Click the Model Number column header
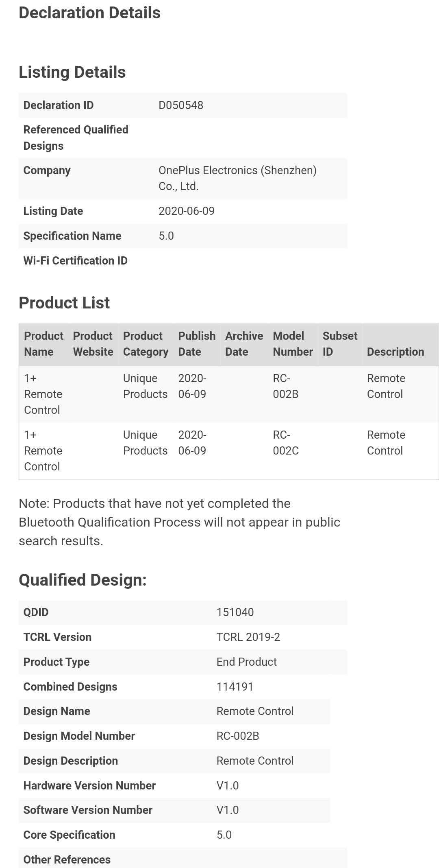 tap(293, 344)
